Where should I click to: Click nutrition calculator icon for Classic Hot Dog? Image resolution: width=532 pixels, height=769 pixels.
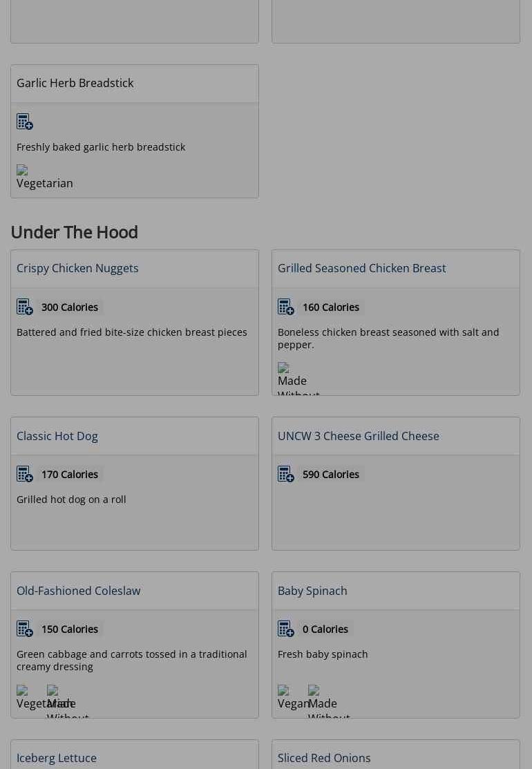[x=25, y=474]
